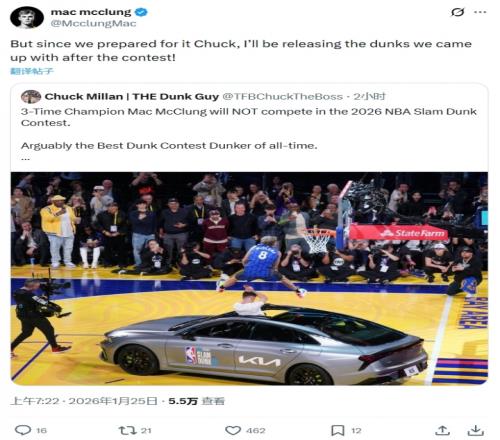500x440 pixels.
Task: Open mac mcclung's profile avatar
Action: click(27, 17)
